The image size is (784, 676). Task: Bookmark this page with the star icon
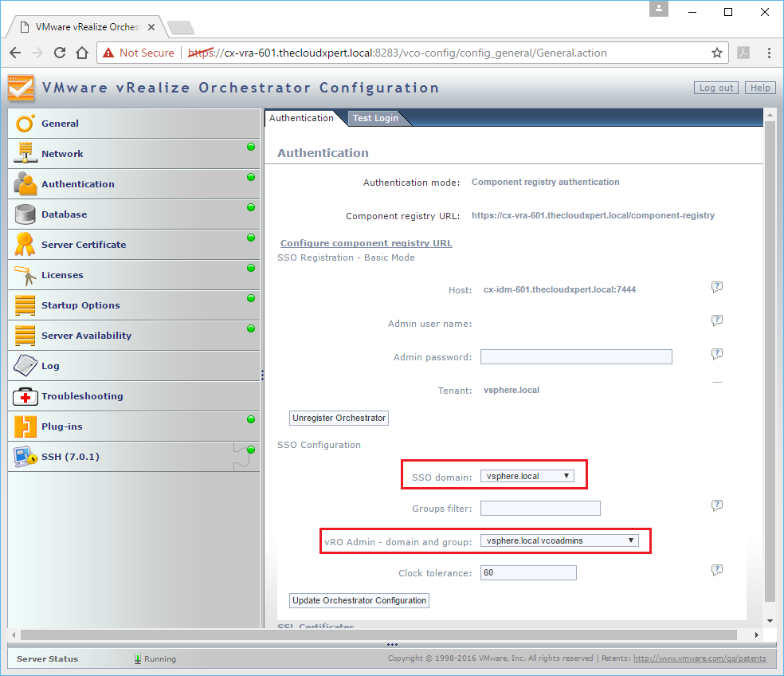pyautogui.click(x=716, y=53)
